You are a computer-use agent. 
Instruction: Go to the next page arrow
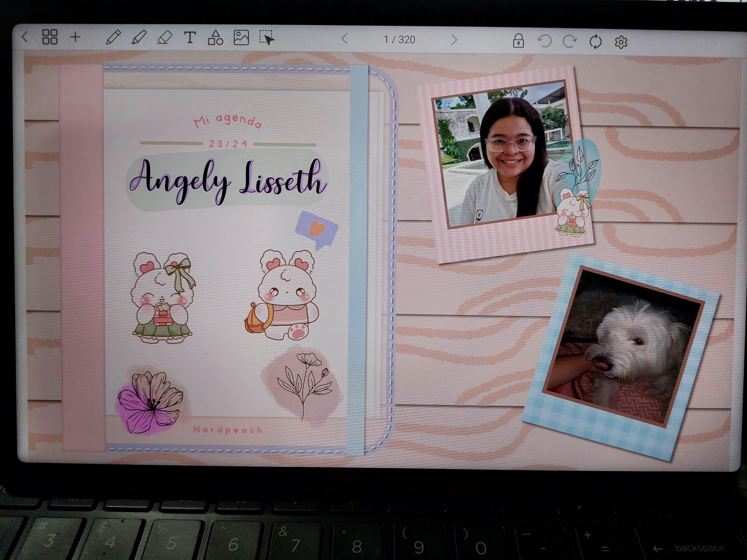pos(454,40)
